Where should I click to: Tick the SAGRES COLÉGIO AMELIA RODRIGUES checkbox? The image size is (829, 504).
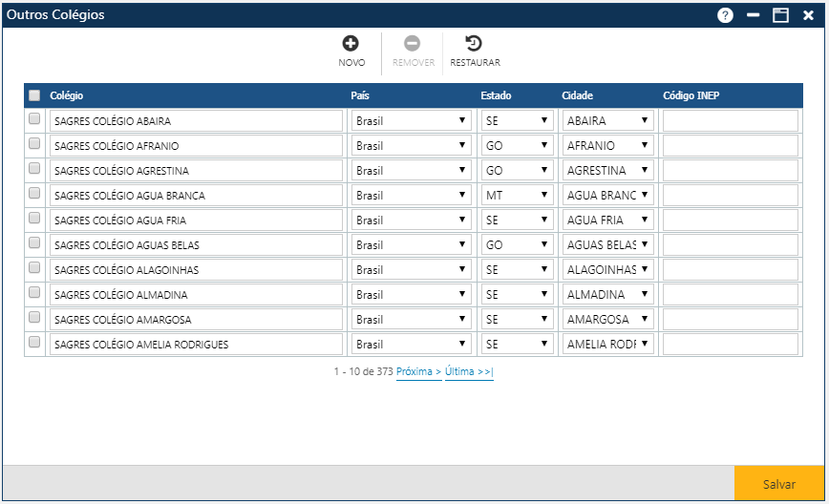pyautogui.click(x=34, y=343)
